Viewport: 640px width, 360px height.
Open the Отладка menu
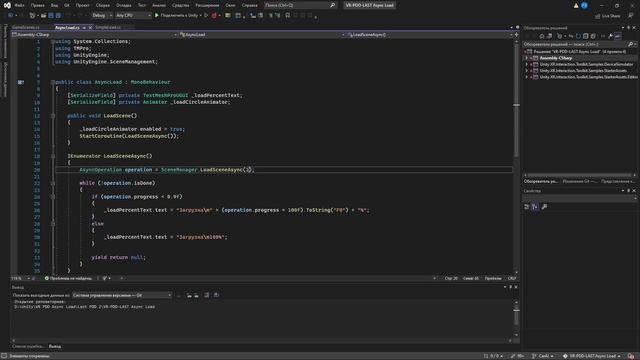(x=123, y=5)
